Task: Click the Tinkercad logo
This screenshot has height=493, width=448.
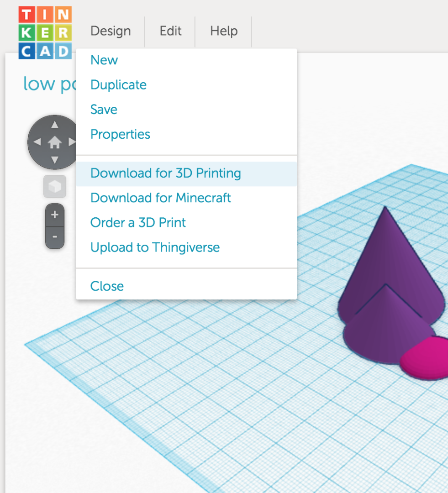Action: [45, 33]
